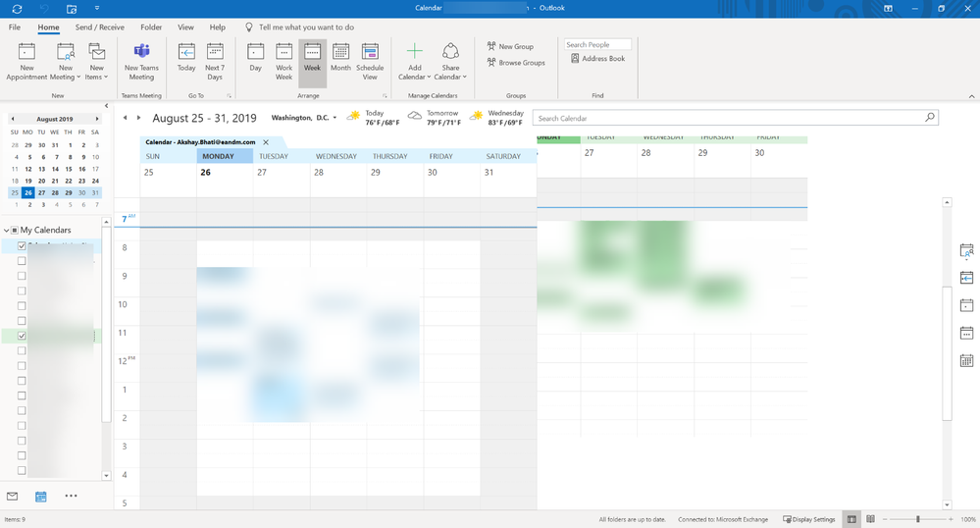Collapse the ribbon with the chevron
The height and width of the screenshot is (528, 980).
pyautogui.click(x=971, y=96)
